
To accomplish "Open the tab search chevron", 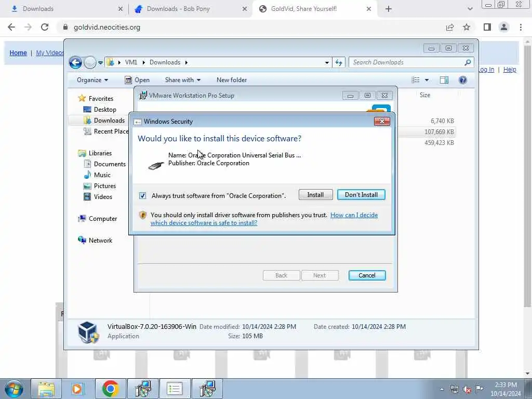I will pyautogui.click(x=470, y=9).
